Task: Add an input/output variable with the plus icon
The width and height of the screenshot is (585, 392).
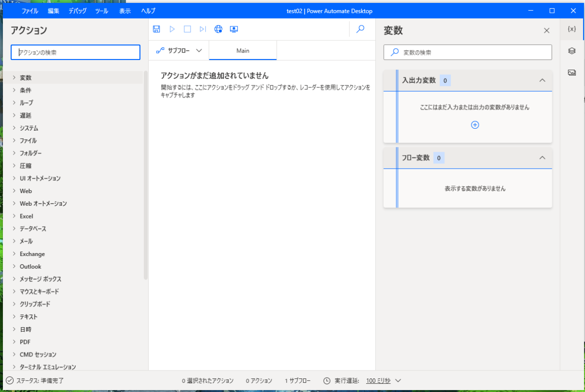Action: 475,125
